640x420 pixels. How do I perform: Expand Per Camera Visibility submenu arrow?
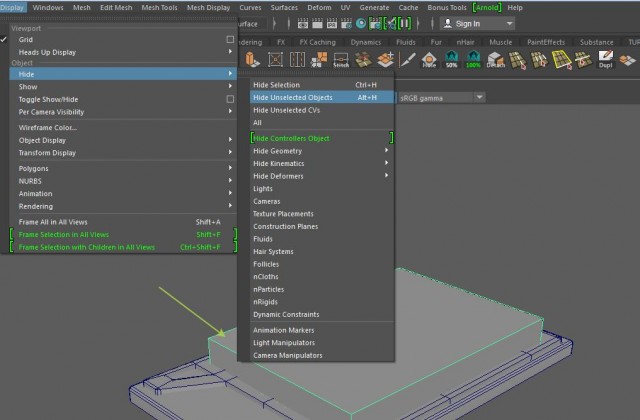230,111
